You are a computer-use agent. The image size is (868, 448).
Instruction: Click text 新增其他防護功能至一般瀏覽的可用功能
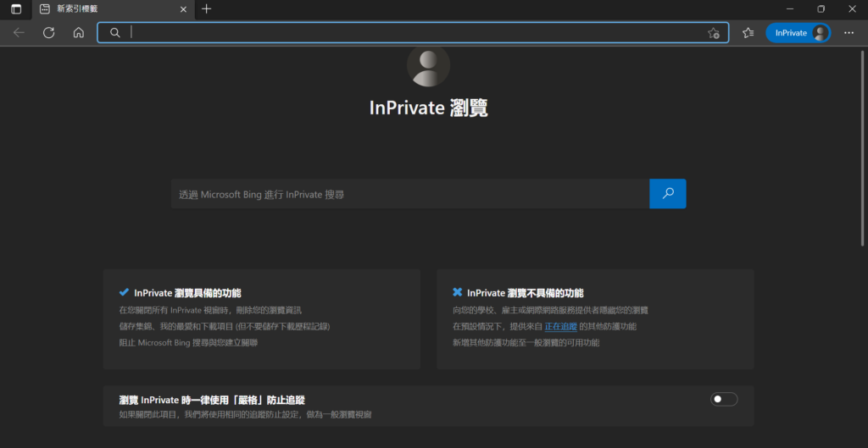point(526,342)
